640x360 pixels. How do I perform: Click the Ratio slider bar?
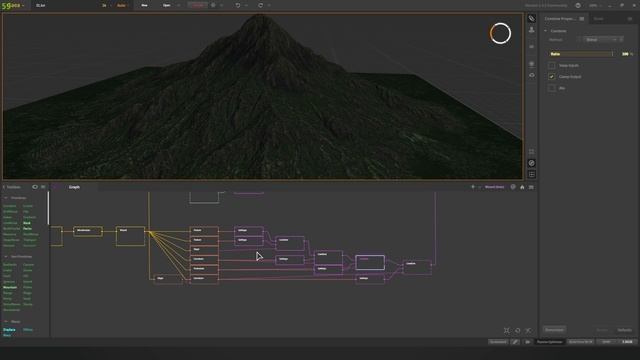click(581, 54)
